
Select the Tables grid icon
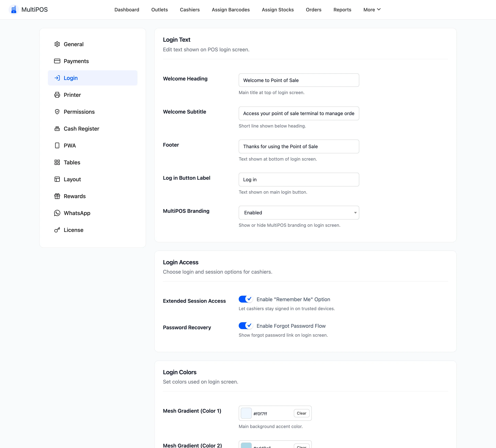(57, 162)
